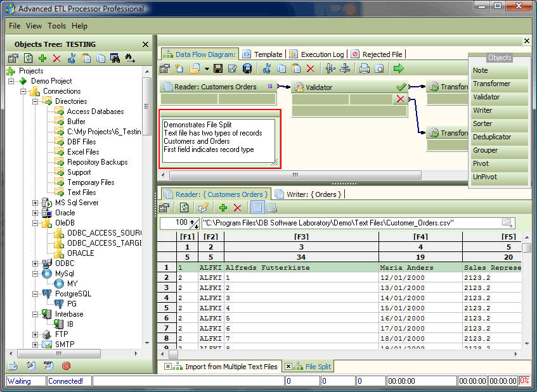Click the Save icon in diagram toolbar
Screen dimensions: 537x392
(x=217, y=68)
